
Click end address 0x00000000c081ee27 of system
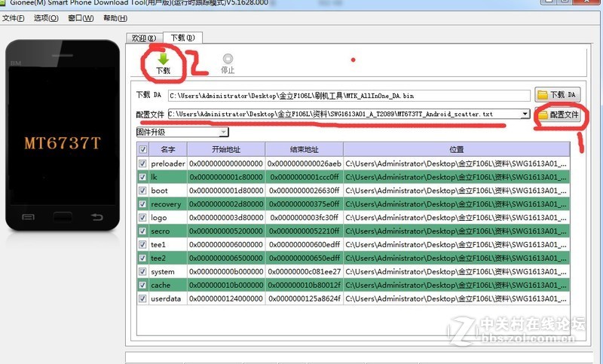coord(305,271)
